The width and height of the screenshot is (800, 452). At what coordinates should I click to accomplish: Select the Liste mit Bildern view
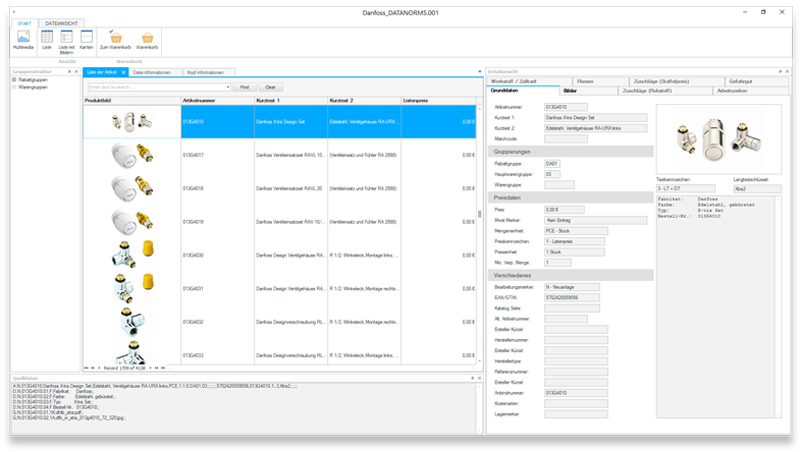pyautogui.click(x=66, y=42)
